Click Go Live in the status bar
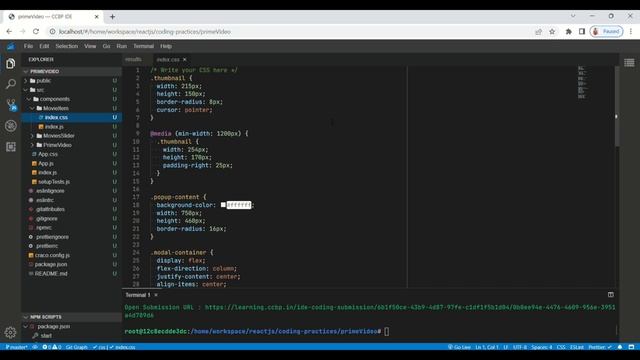The width and height of the screenshot is (640, 360). click(x=459, y=347)
